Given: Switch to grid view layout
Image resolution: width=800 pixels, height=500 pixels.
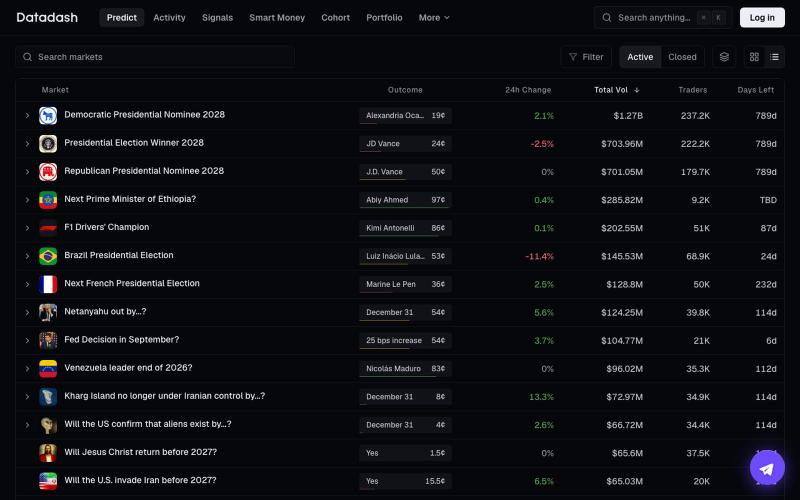Looking at the screenshot, I should (754, 57).
